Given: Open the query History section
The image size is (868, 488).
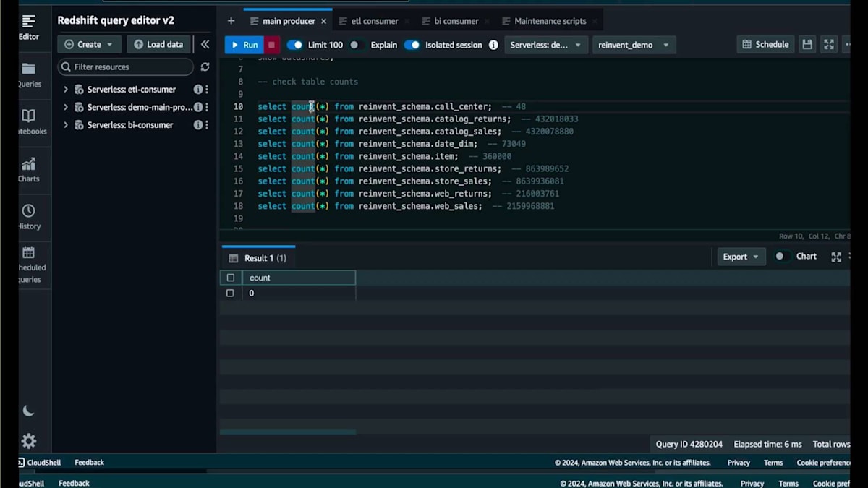Looking at the screenshot, I should [29, 217].
